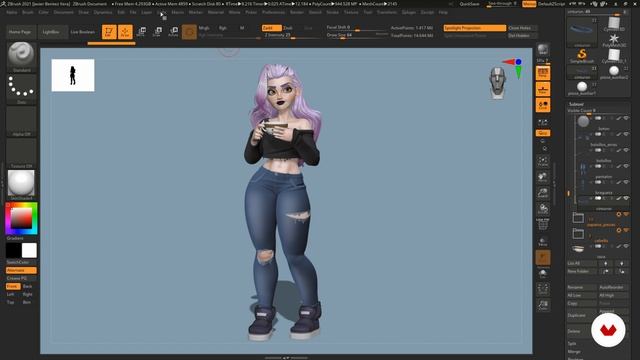
Task: Click the ZBrush logo in title bar
Action: click(x=3, y=4)
